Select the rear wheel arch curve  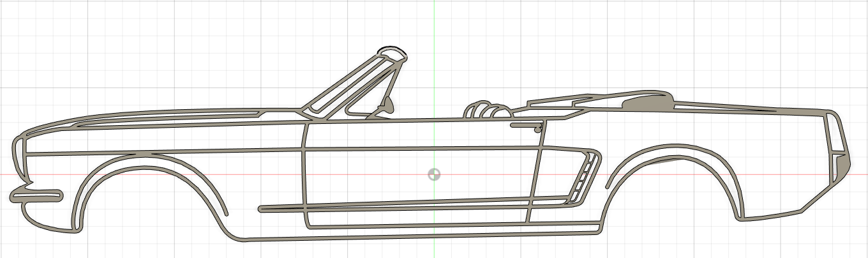pos(670,153)
